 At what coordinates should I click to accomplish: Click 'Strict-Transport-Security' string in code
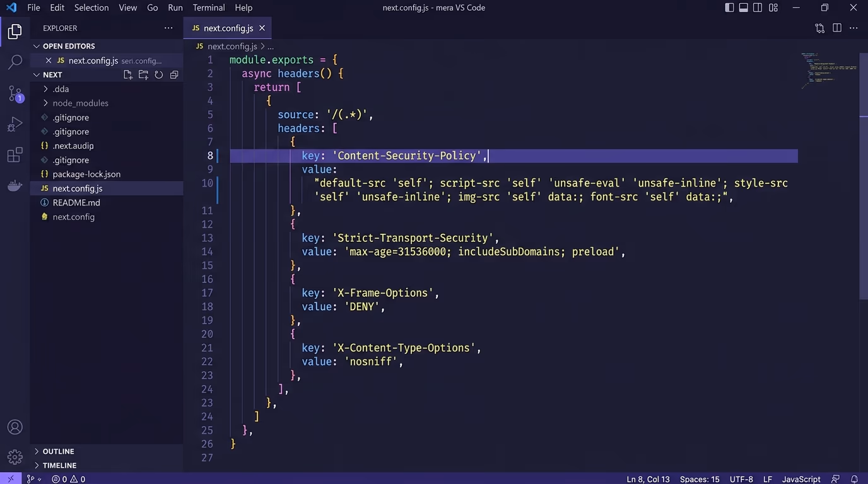point(413,238)
